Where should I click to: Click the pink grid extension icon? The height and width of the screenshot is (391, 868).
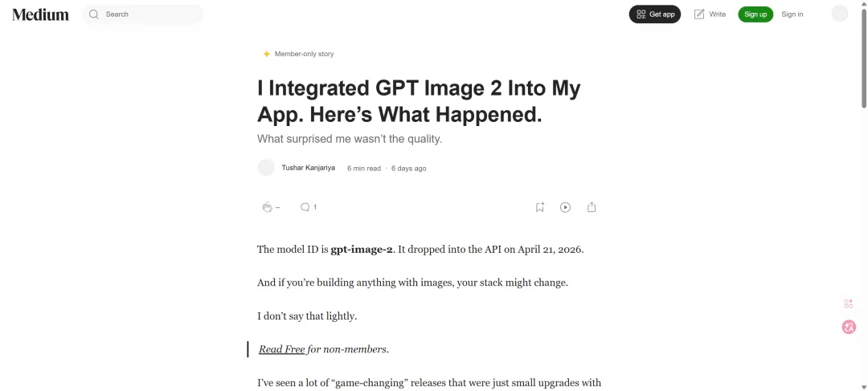[x=849, y=303]
